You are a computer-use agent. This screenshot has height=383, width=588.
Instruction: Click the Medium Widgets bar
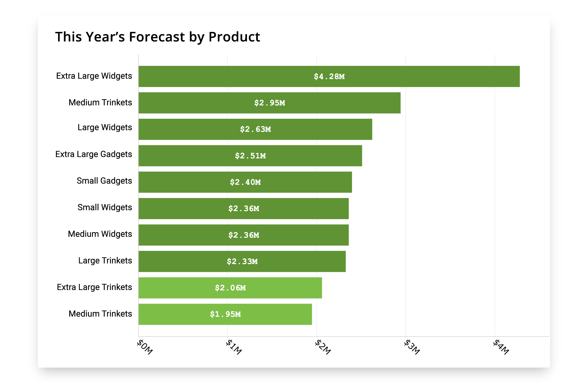(243, 235)
